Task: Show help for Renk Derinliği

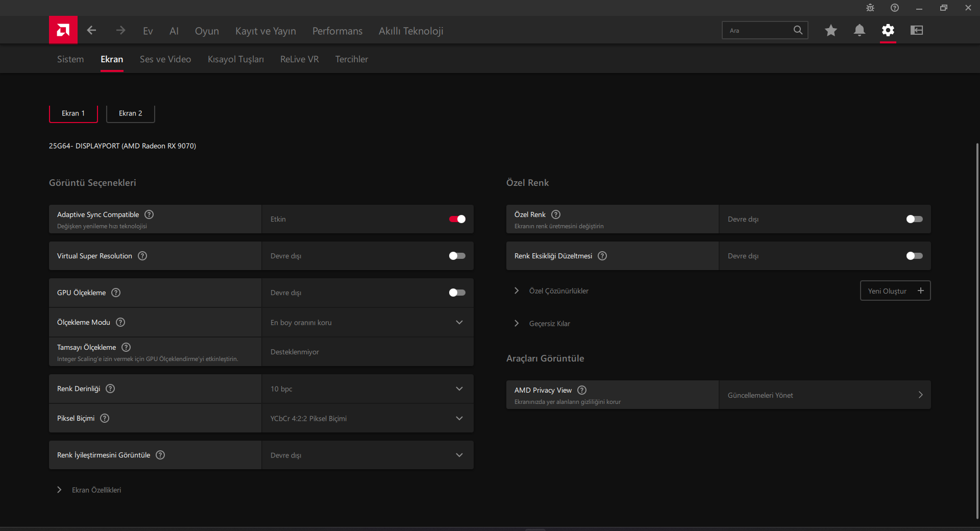Action: tap(110, 389)
